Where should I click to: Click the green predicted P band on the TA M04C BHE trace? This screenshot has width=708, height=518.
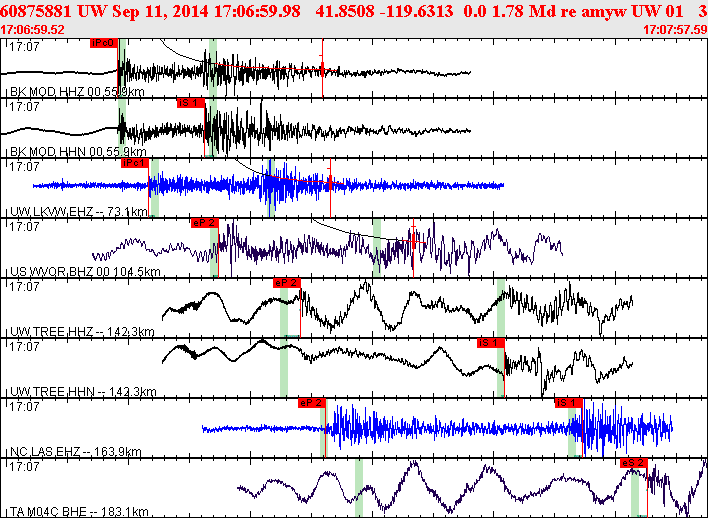point(359,488)
